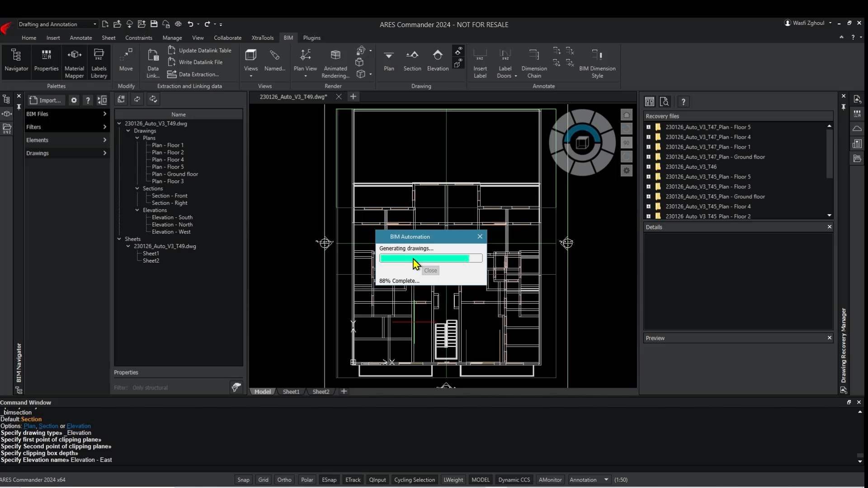Viewport: 868px width, 488px height.
Task: Collapse the Plans tree node
Action: (137, 138)
